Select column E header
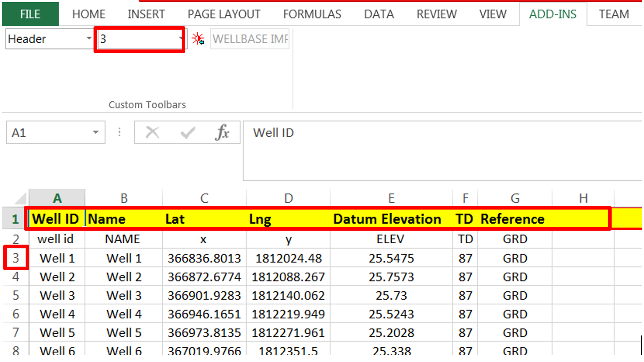Image resolution: width=644 pixels, height=362 pixels. pyautogui.click(x=391, y=198)
